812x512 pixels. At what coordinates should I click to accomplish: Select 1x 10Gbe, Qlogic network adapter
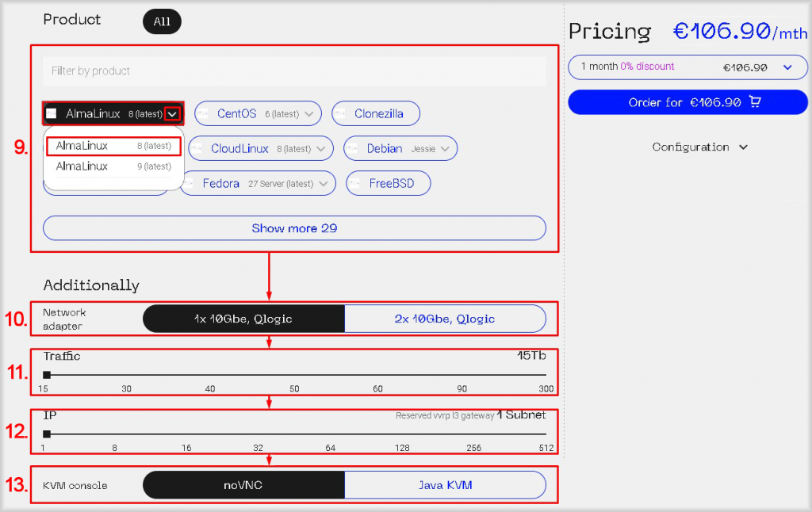pyautogui.click(x=243, y=319)
